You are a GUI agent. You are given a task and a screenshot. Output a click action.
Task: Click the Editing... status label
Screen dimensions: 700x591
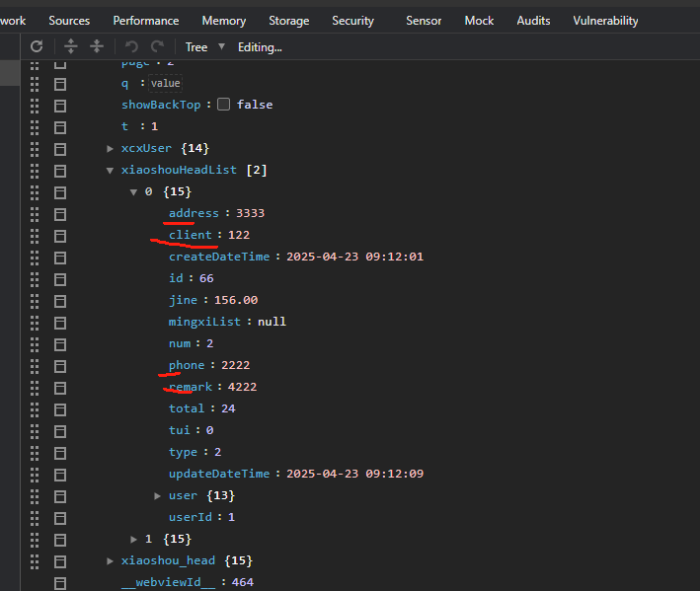click(260, 47)
